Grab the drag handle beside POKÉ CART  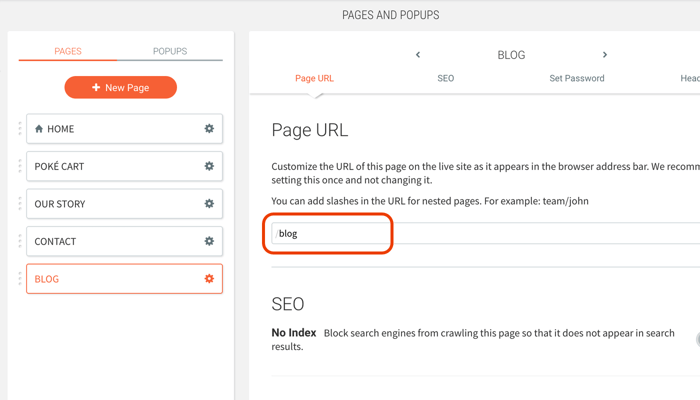click(20, 166)
